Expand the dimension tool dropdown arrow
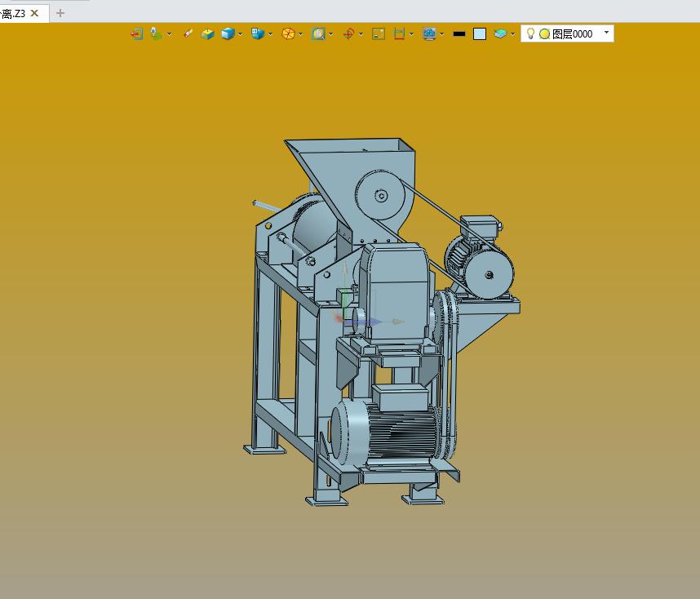700x599 pixels. tap(412, 34)
